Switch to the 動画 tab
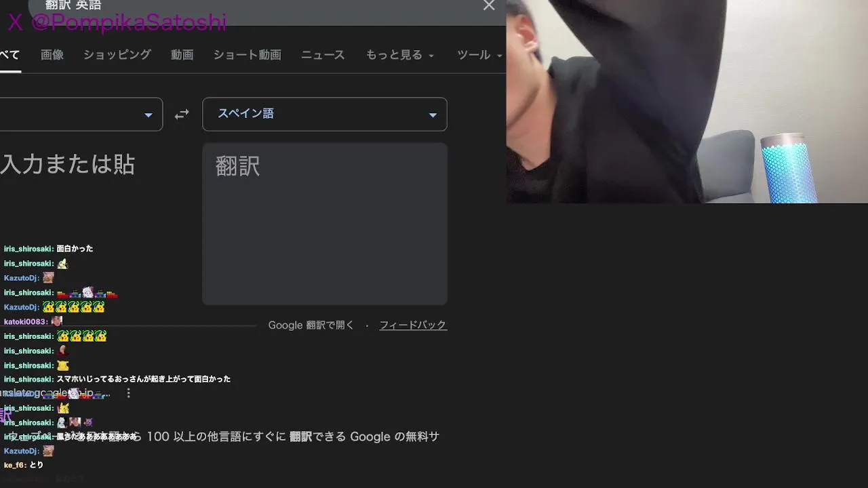This screenshot has width=868, height=488. [182, 55]
